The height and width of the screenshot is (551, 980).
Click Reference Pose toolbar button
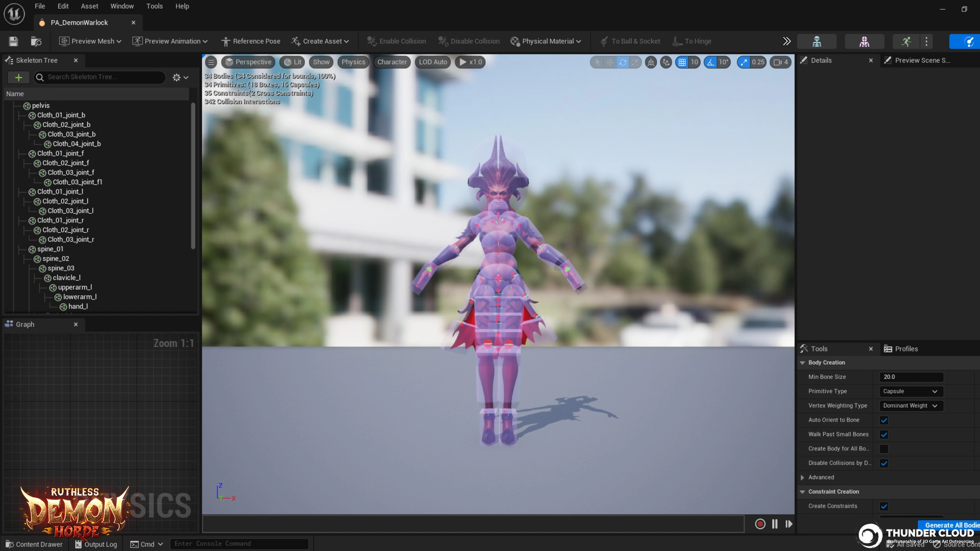point(251,41)
